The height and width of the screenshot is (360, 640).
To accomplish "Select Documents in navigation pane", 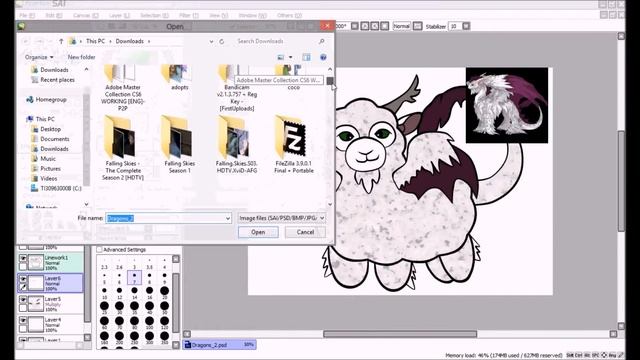I will point(55,139).
